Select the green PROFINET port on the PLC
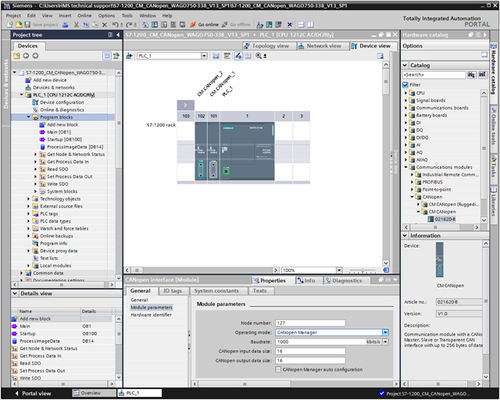 tap(226, 171)
